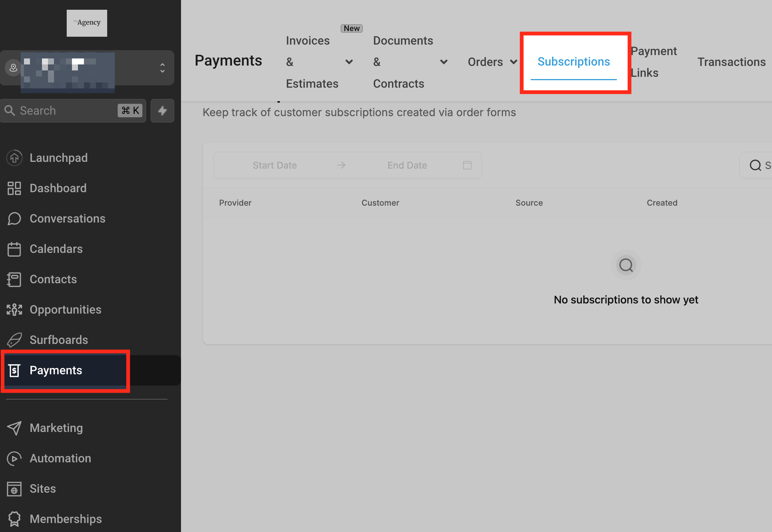Open Calendars from the sidebar icon
The width and height of the screenshot is (772, 532).
pos(14,249)
